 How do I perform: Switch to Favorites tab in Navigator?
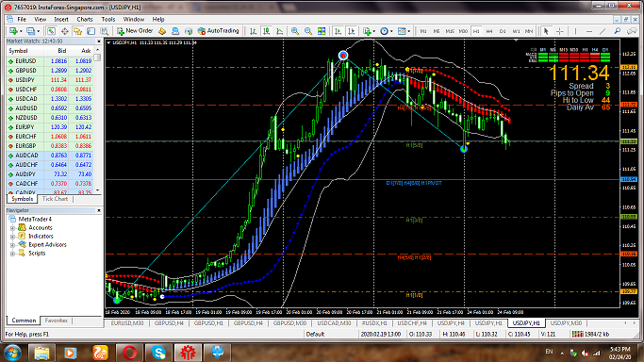[x=56, y=321]
